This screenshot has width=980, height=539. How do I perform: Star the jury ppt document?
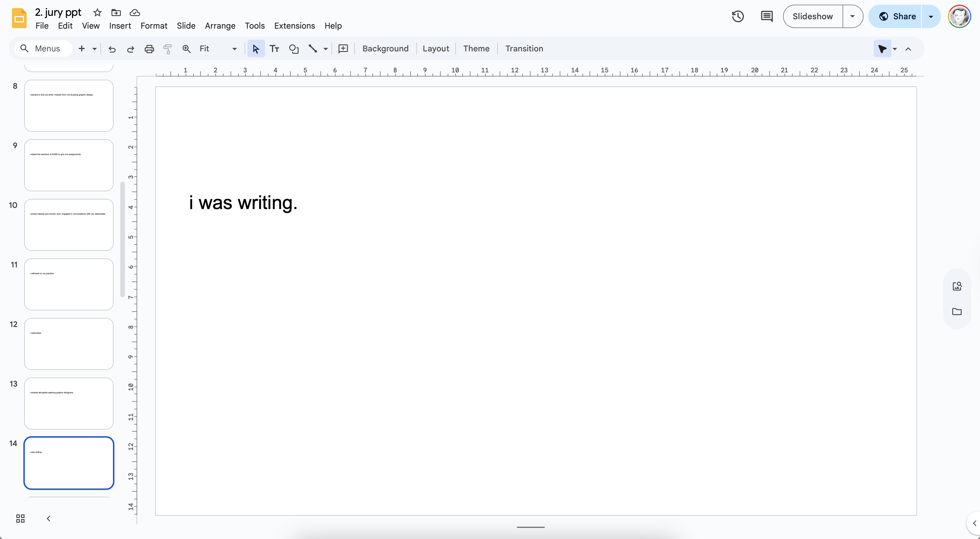[x=97, y=13]
